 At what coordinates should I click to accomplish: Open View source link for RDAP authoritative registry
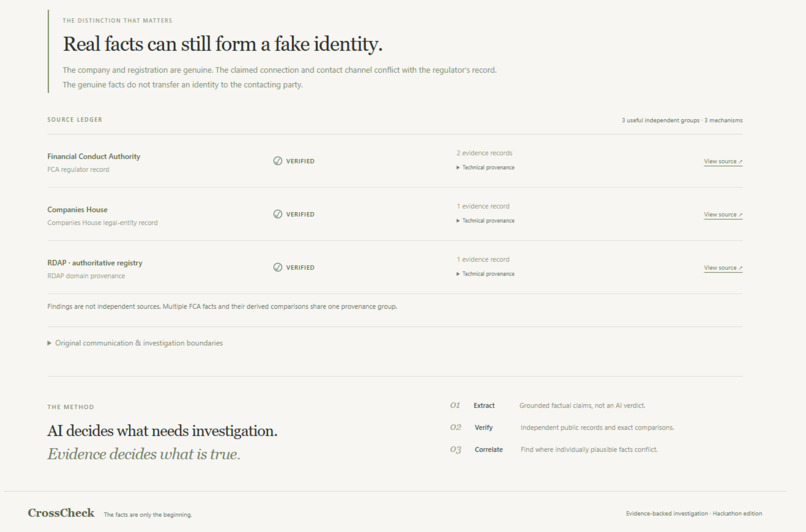click(723, 268)
